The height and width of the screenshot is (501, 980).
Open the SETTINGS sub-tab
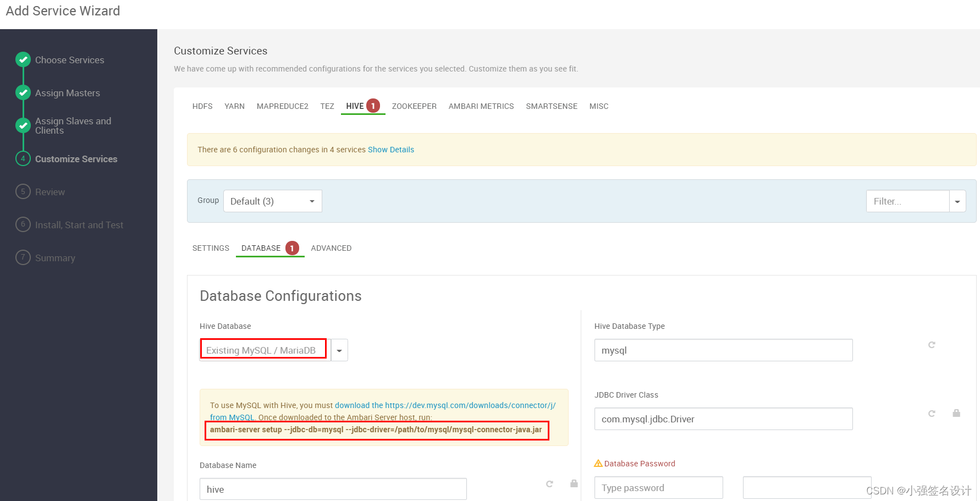(211, 248)
